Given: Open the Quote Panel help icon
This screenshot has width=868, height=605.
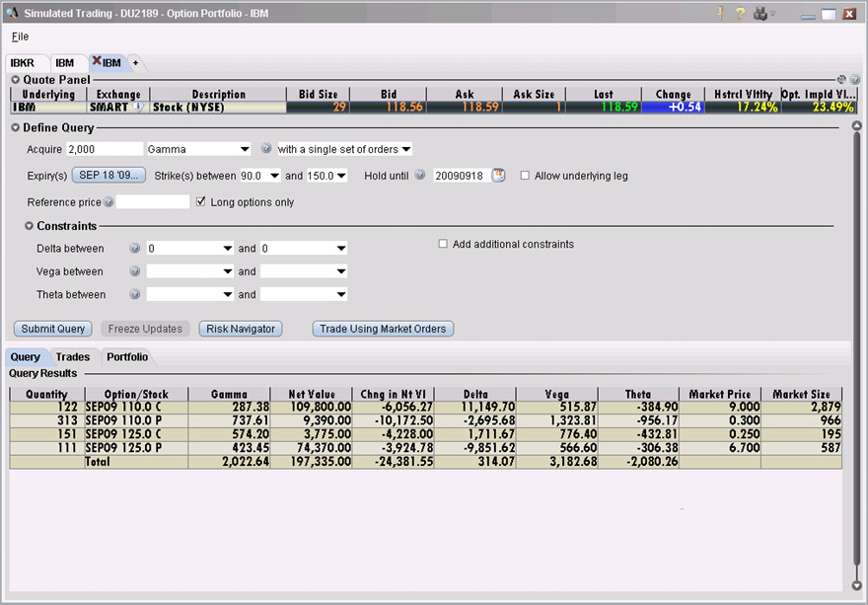Looking at the screenshot, I should pos(855,79).
